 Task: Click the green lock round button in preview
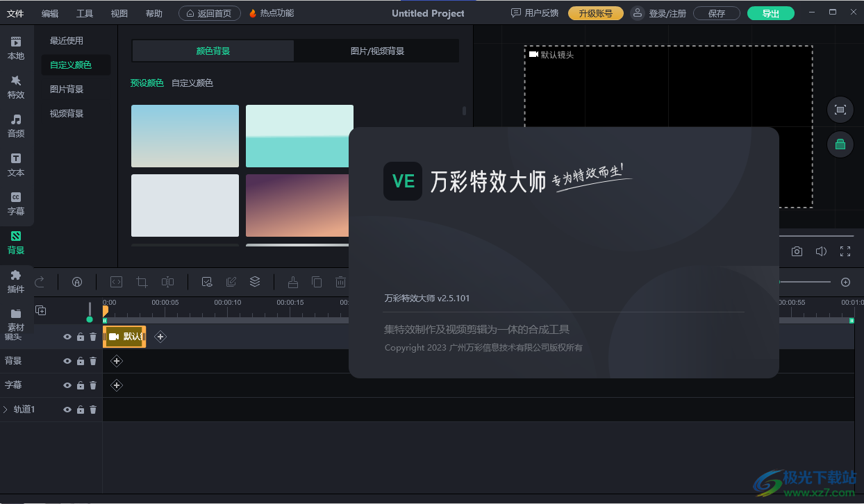point(840,144)
